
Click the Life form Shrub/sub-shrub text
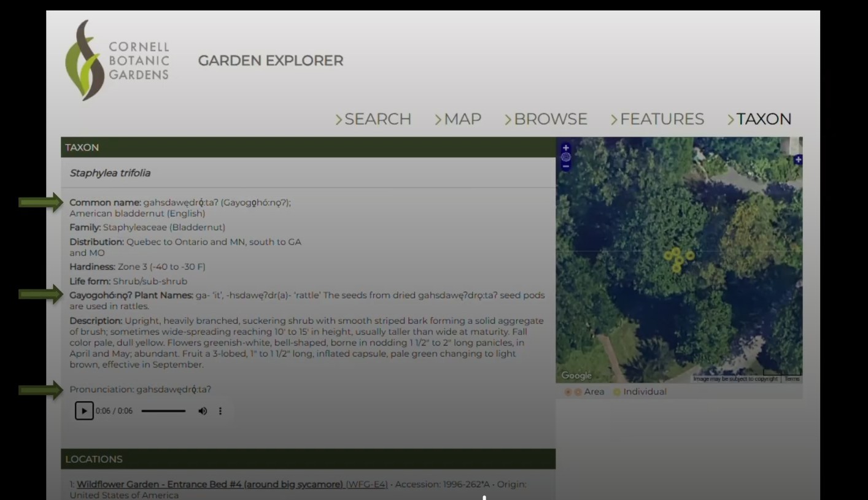(x=128, y=281)
